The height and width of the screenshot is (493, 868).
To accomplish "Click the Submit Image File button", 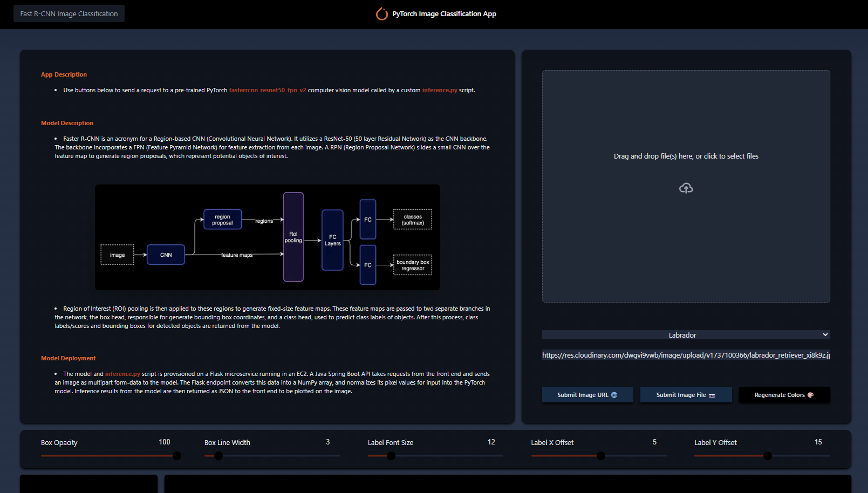I will (x=686, y=395).
